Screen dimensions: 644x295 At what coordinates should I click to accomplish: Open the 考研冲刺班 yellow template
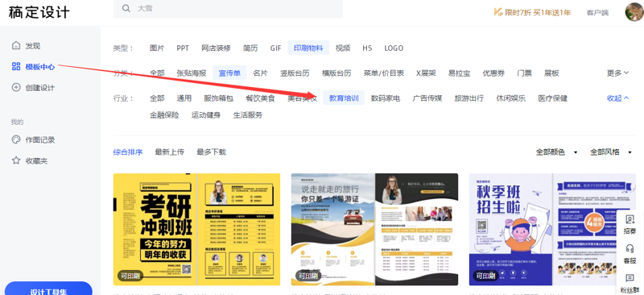coord(196,230)
